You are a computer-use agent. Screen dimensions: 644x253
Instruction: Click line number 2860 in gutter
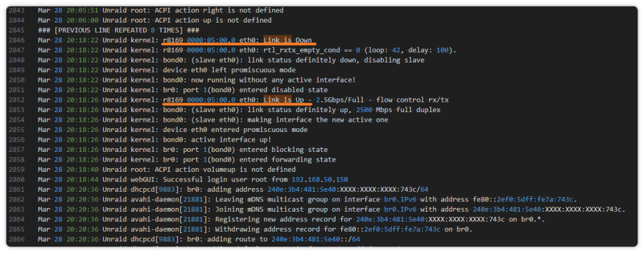pos(17,180)
